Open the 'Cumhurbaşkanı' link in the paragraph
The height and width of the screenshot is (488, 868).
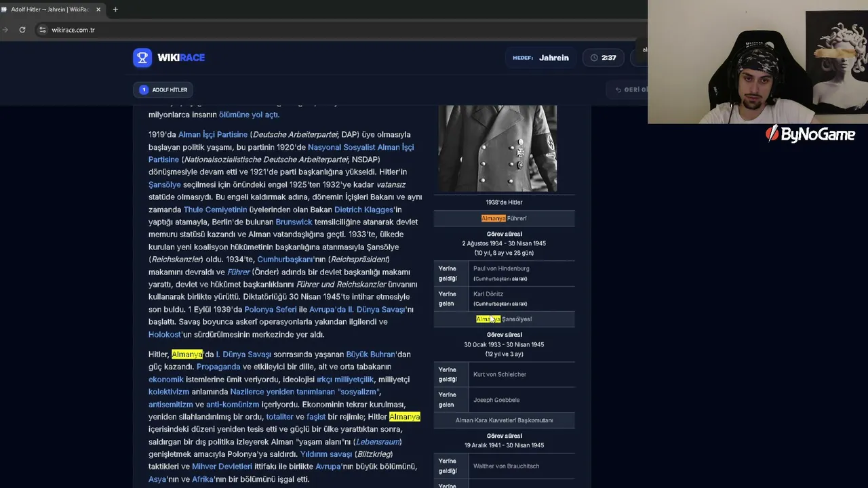pos(285,259)
